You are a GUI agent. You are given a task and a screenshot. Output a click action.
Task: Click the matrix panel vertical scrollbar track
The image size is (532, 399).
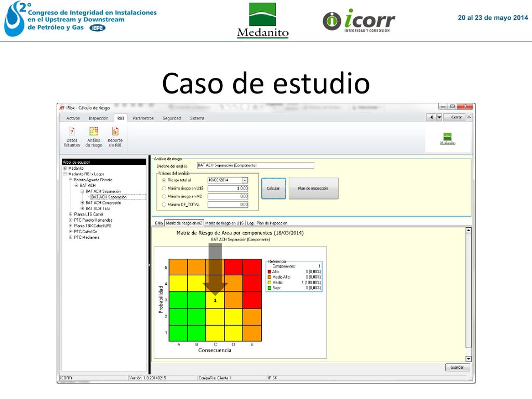point(468,295)
